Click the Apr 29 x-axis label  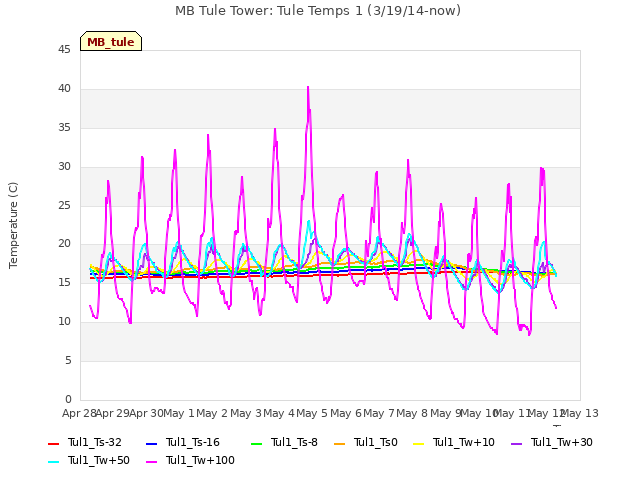pyautogui.click(x=113, y=413)
